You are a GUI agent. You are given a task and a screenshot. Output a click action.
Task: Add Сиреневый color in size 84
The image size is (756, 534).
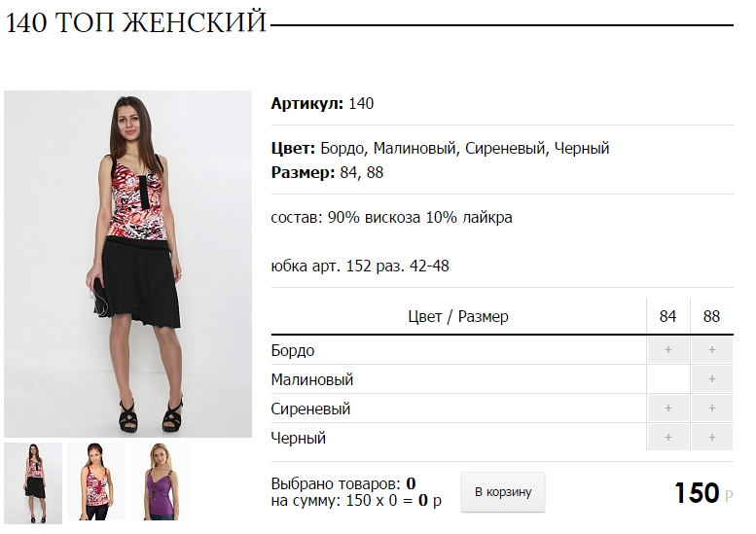click(x=667, y=409)
